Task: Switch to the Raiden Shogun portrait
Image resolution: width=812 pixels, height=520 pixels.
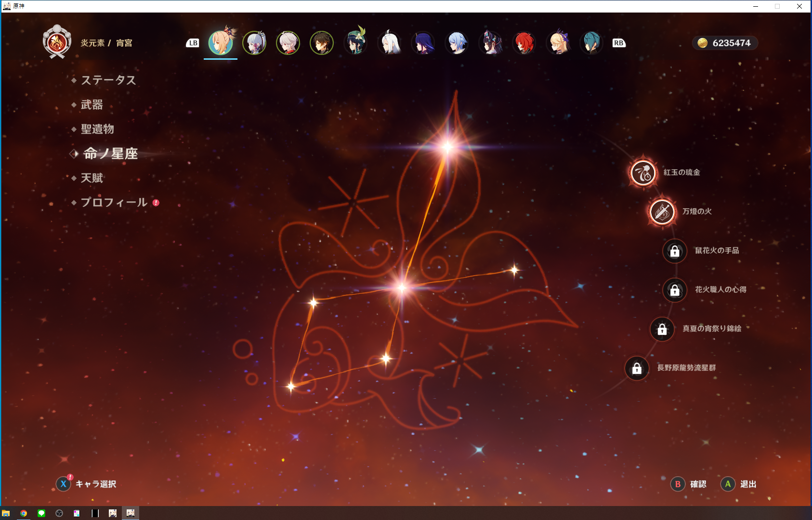Action: (x=423, y=43)
